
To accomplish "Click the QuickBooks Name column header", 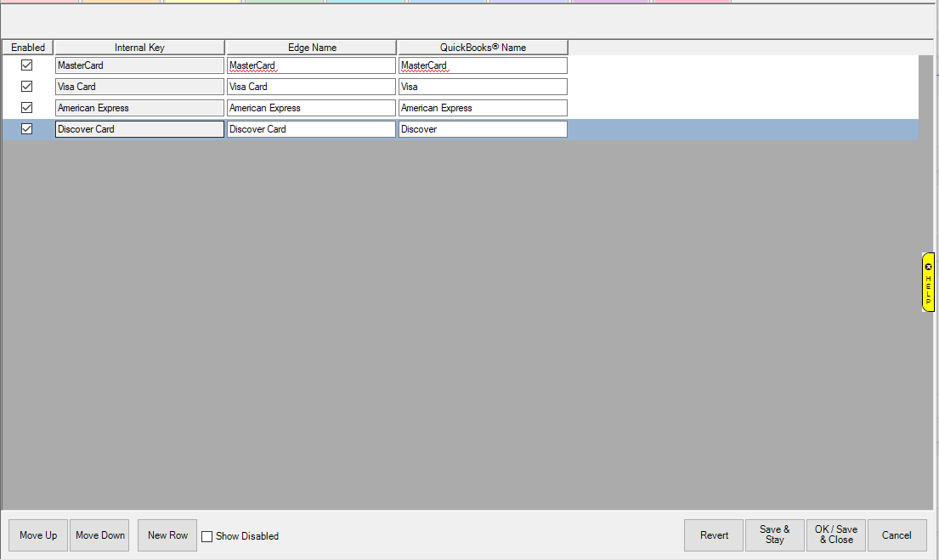I will pyautogui.click(x=483, y=48).
